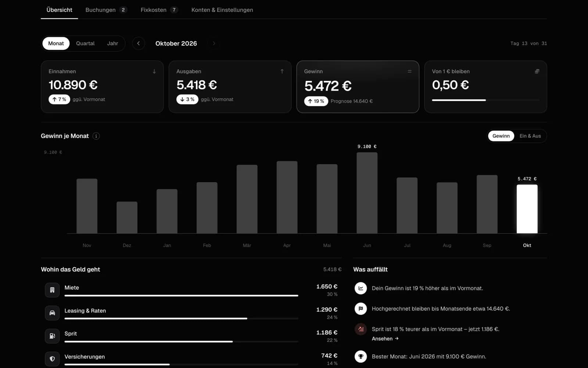588x368 pixels.
Task: Open the Ausgaben 5.418 € card
Action: (x=230, y=87)
